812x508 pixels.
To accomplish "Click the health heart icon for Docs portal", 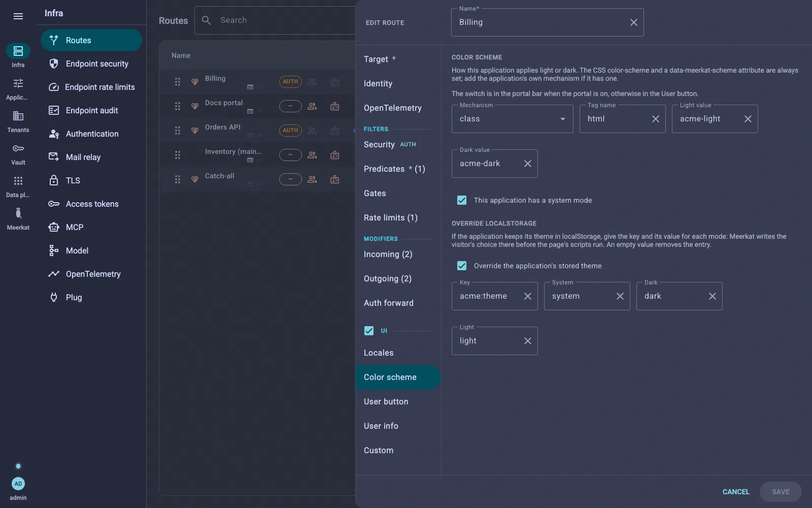I will tap(194, 106).
